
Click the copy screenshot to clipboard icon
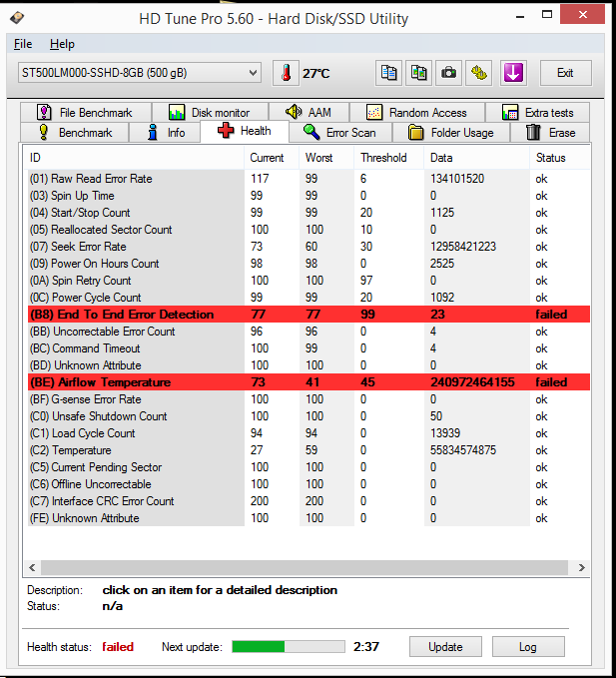click(418, 73)
